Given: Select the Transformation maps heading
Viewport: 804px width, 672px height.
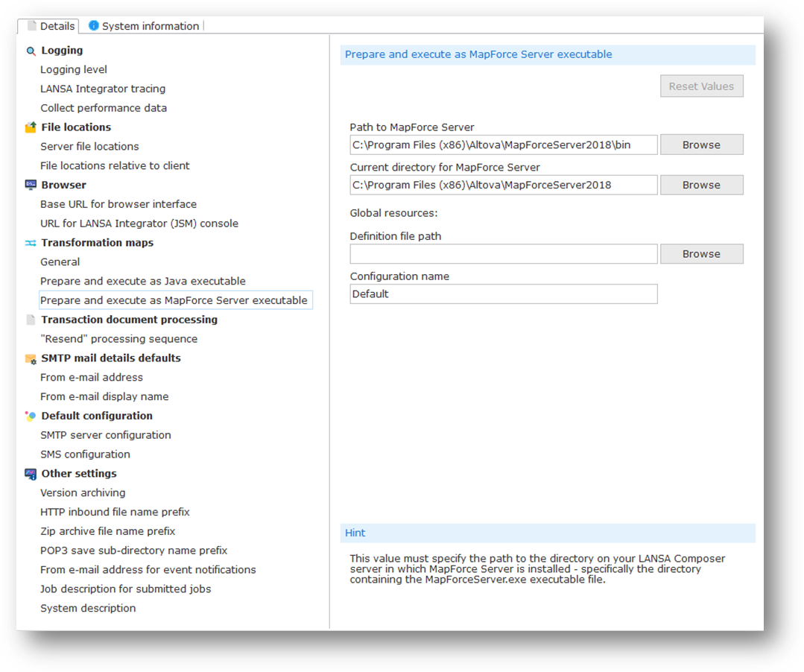Looking at the screenshot, I should (98, 243).
